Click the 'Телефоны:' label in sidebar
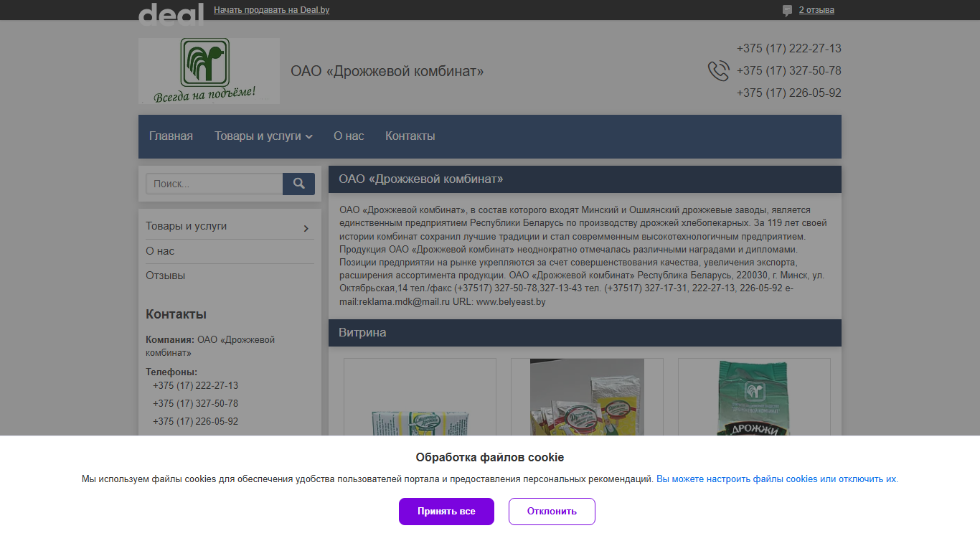This screenshot has width=980, height=551. point(171,372)
